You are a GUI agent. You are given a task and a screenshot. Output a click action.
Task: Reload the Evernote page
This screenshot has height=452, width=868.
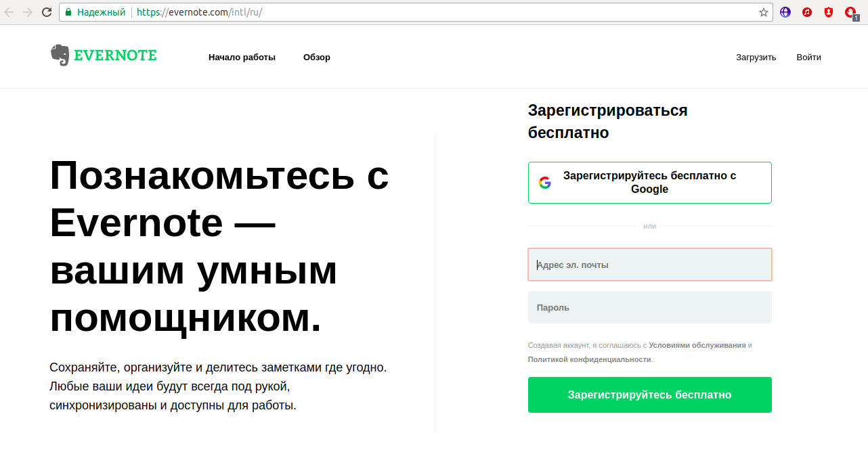pyautogui.click(x=47, y=12)
